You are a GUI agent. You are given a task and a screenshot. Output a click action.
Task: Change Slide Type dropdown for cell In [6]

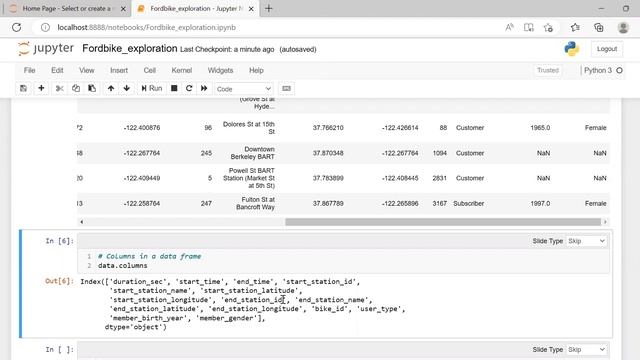pos(586,241)
